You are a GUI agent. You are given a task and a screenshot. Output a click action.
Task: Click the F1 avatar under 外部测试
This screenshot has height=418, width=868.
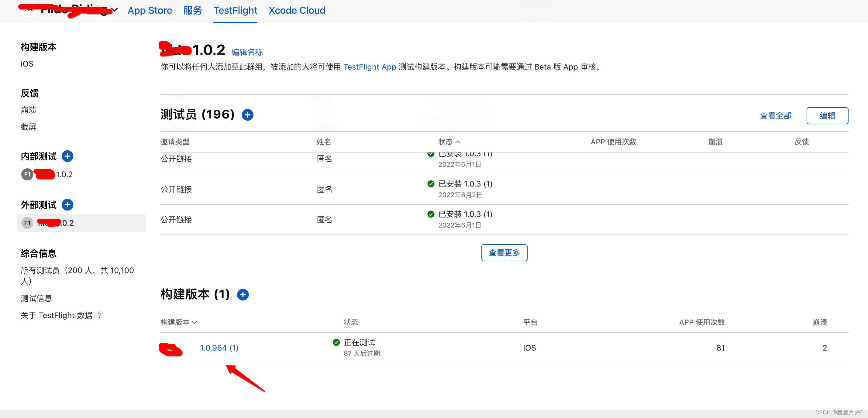27,223
